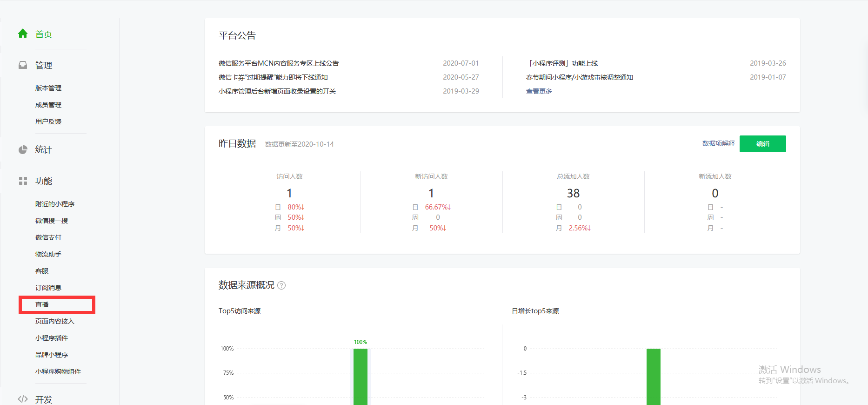Click the green 编辑 button
The width and height of the screenshot is (868, 405).
[763, 144]
